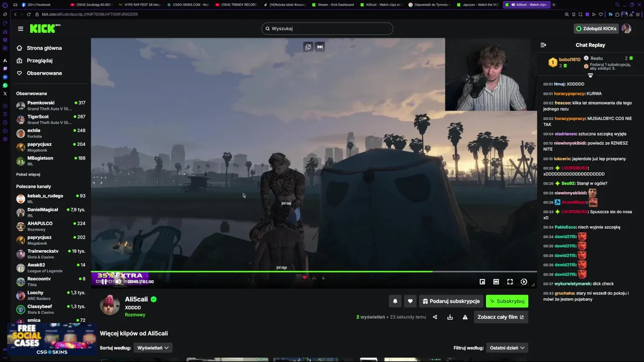Open the hamburger sidebar menu
The width and height of the screenshot is (644, 362).
[x=20, y=29]
